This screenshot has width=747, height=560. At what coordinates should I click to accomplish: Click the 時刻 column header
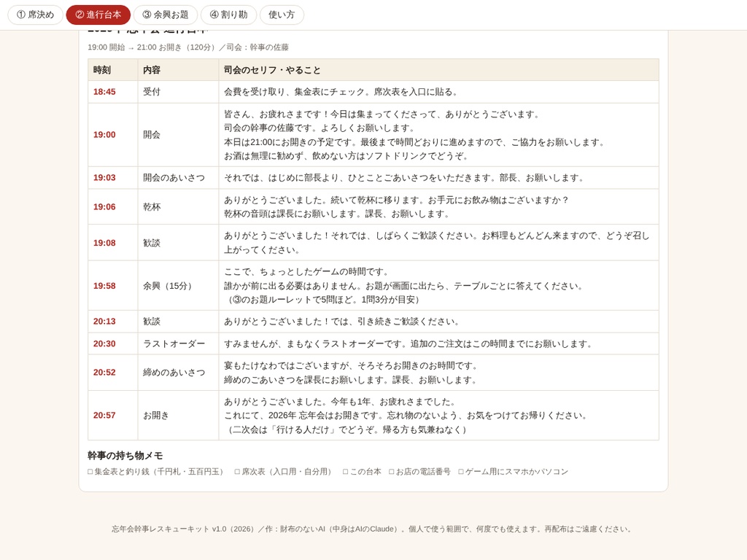[x=113, y=70]
